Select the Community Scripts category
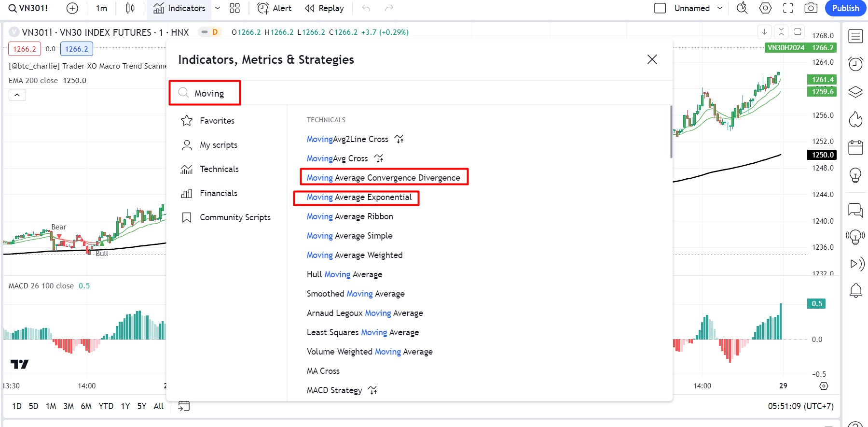This screenshot has width=868, height=427. coord(235,217)
